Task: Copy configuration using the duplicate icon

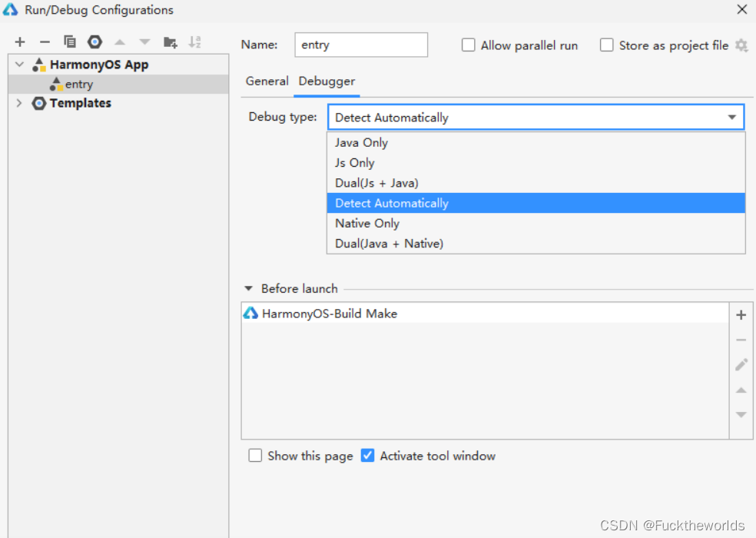Action: click(70, 42)
